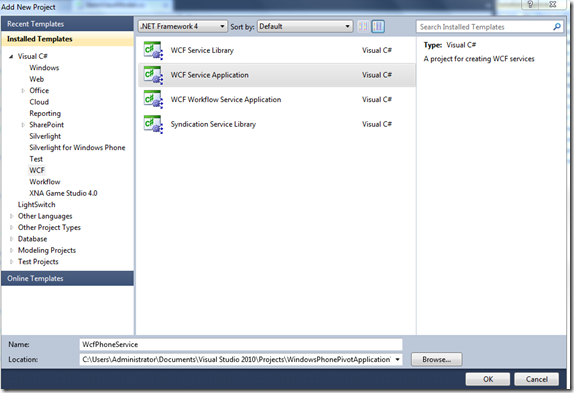Click the OK button
Image resolution: width=574 pixels, height=393 pixels.
click(488, 379)
